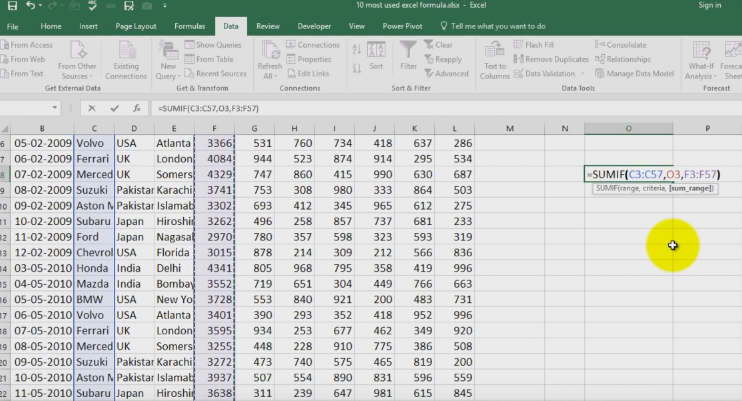Click Clear filter button
The width and height of the screenshot is (742, 401).
439,45
